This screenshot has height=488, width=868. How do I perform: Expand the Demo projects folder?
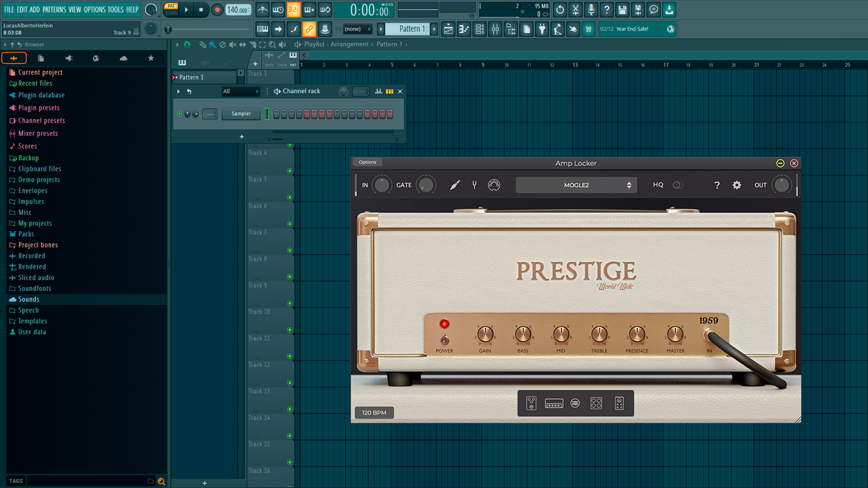tap(39, 180)
